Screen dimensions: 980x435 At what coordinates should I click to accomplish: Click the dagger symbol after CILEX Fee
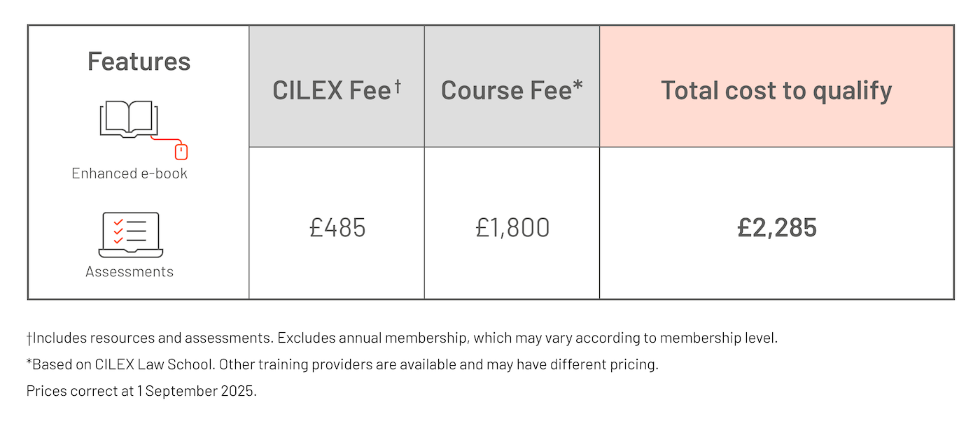click(398, 85)
